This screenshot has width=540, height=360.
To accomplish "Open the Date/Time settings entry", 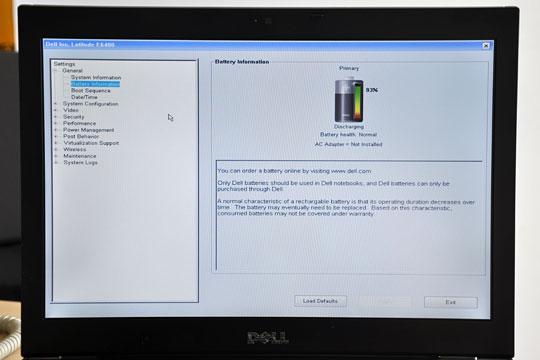I will [x=84, y=97].
